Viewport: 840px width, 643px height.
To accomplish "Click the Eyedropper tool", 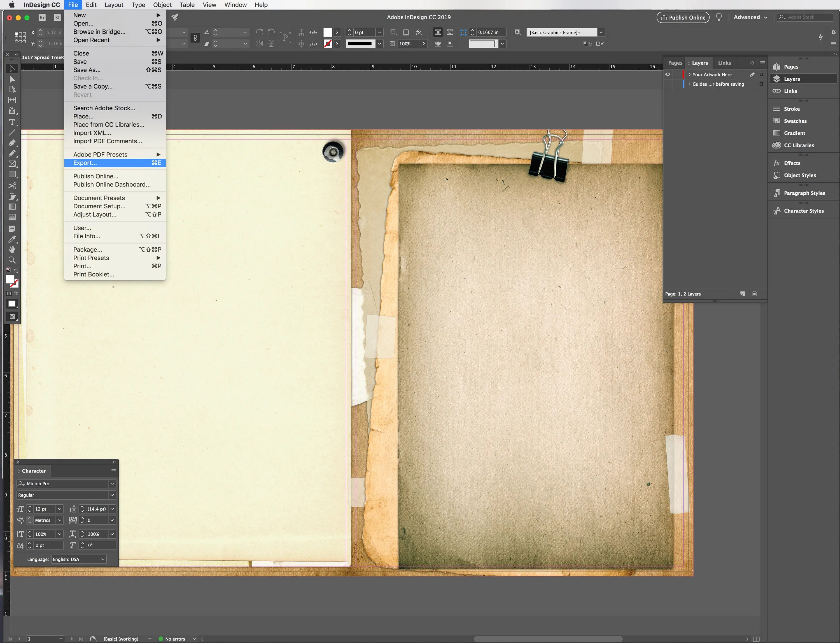I will click(12, 239).
